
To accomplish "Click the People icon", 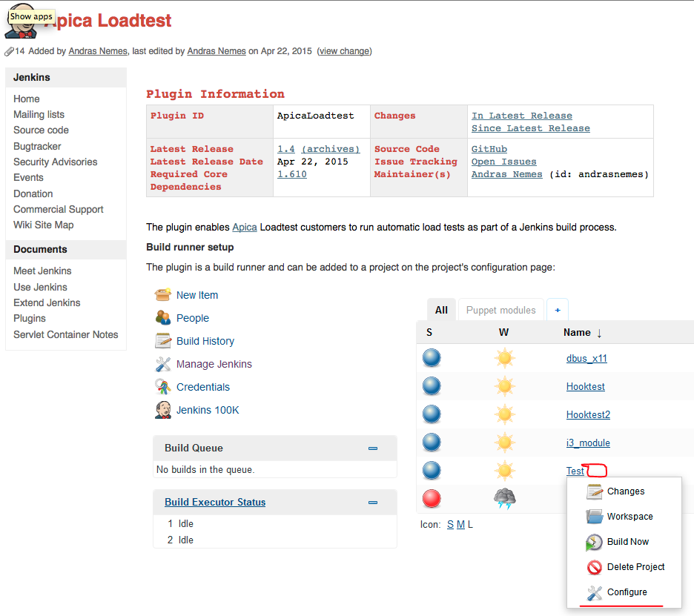I will [x=163, y=317].
